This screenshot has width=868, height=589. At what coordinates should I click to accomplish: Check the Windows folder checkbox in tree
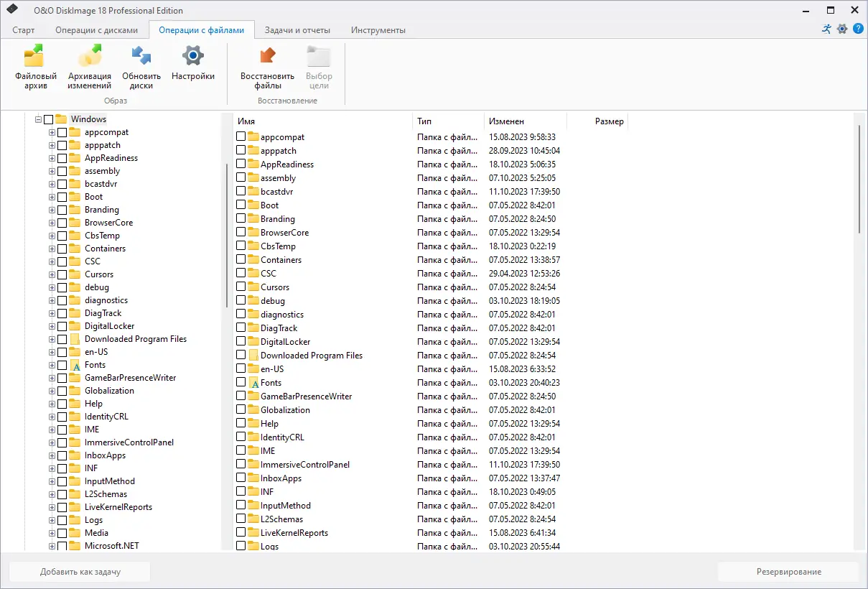tap(48, 119)
